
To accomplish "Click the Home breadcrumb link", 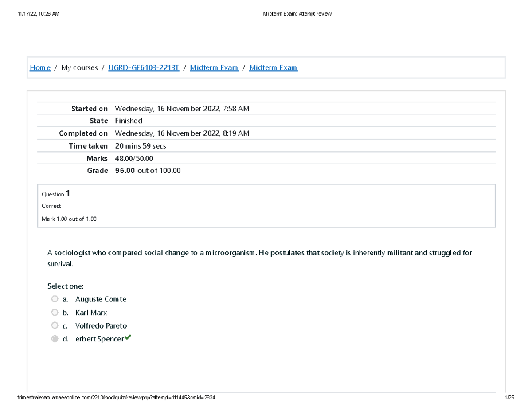I will (x=40, y=68).
